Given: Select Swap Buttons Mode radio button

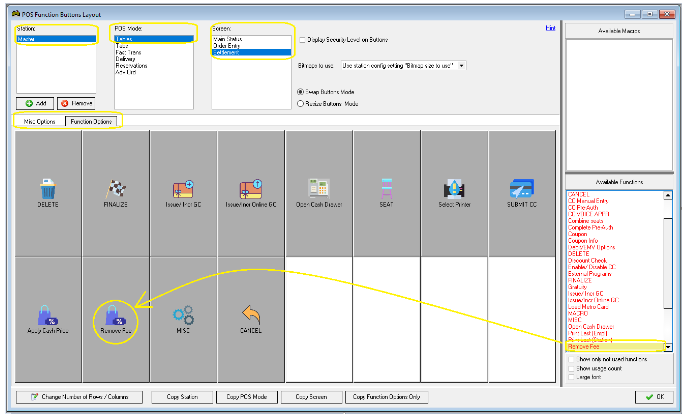Looking at the screenshot, I should point(301,91).
